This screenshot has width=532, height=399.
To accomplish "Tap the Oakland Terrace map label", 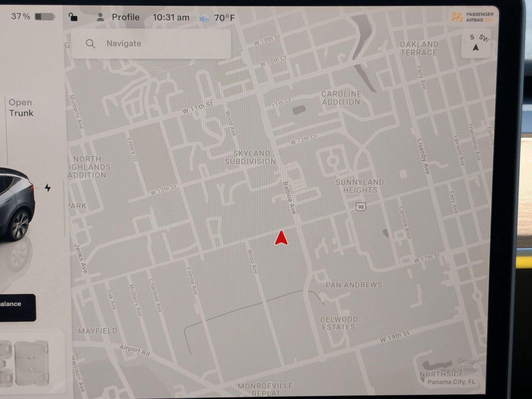I will [x=419, y=49].
